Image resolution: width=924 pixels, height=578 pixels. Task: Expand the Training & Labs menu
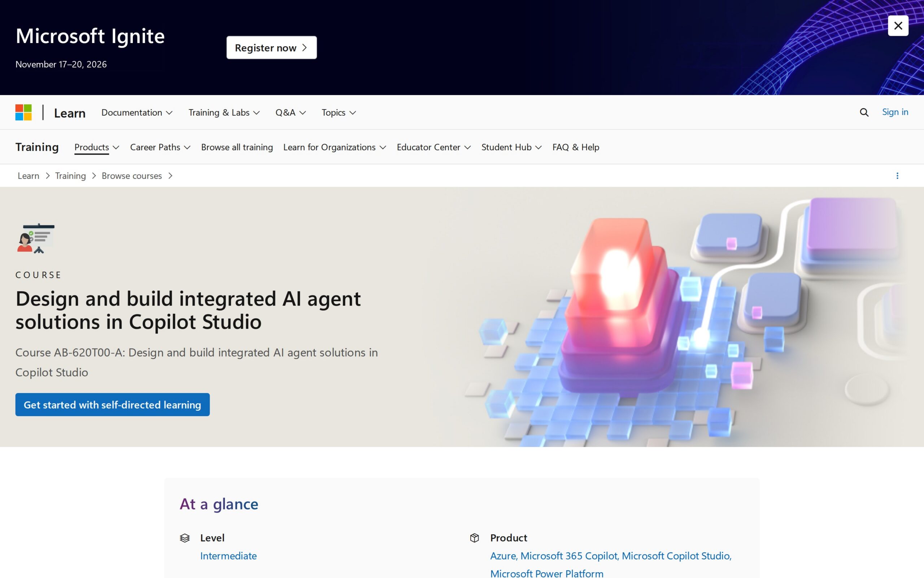(224, 112)
